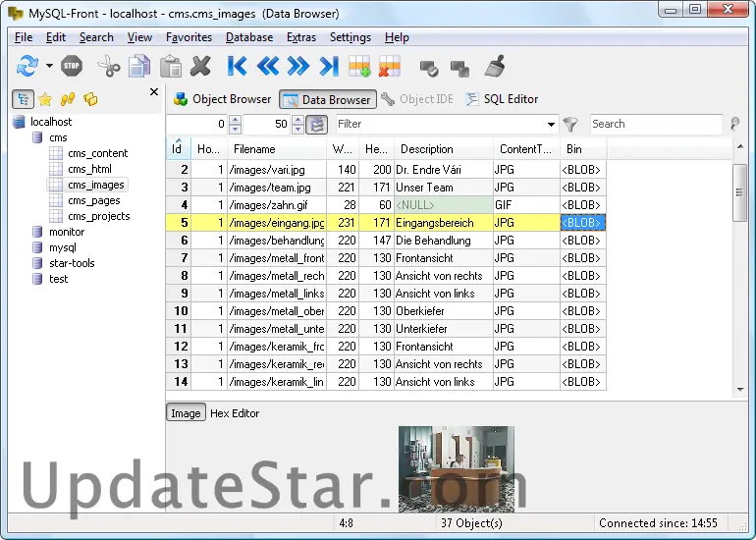Viewport: 756px width, 540px height.
Task: Jump to first record arrow
Action: pos(238,66)
